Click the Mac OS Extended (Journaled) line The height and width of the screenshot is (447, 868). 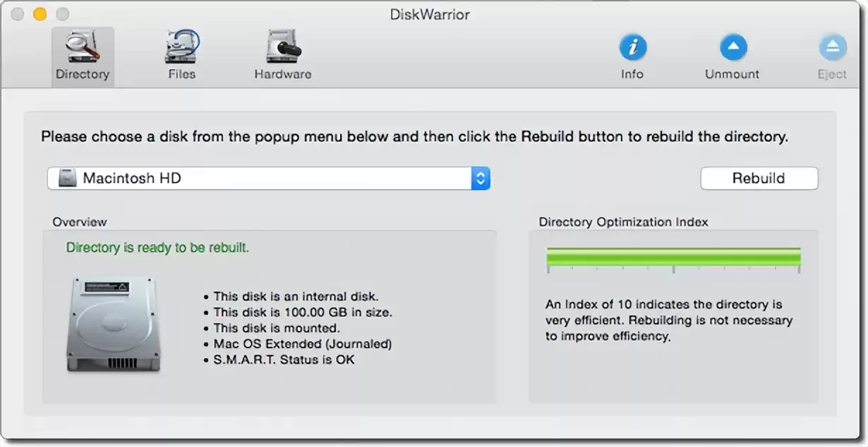pyautogui.click(x=303, y=344)
